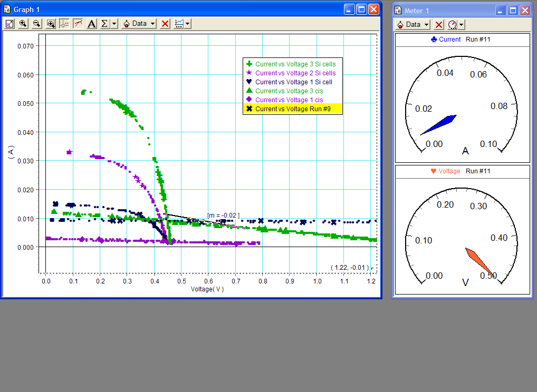This screenshot has width=537, height=392.
Task: Click the Scale to Fit graph icon
Action: [9, 24]
